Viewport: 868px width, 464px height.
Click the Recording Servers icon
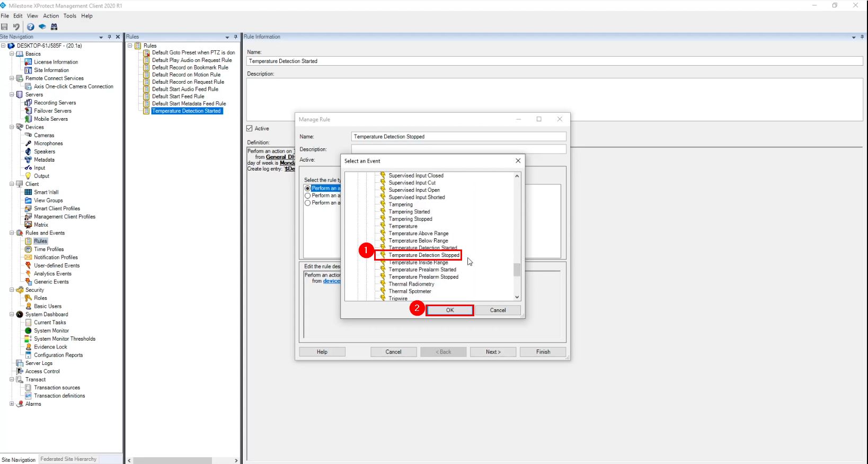pyautogui.click(x=29, y=103)
